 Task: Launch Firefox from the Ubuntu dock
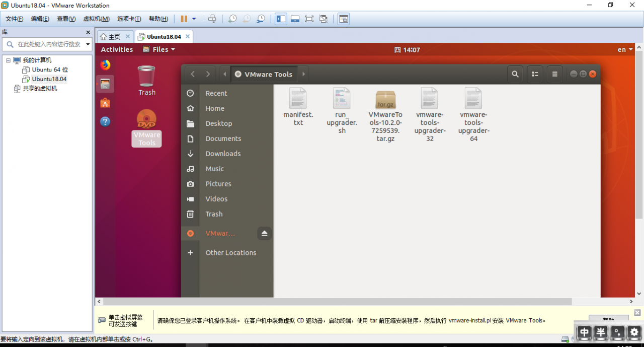pyautogui.click(x=105, y=65)
